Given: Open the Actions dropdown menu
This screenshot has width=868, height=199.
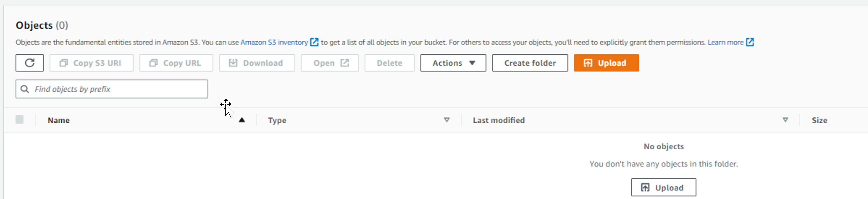Looking at the screenshot, I should pos(453,63).
